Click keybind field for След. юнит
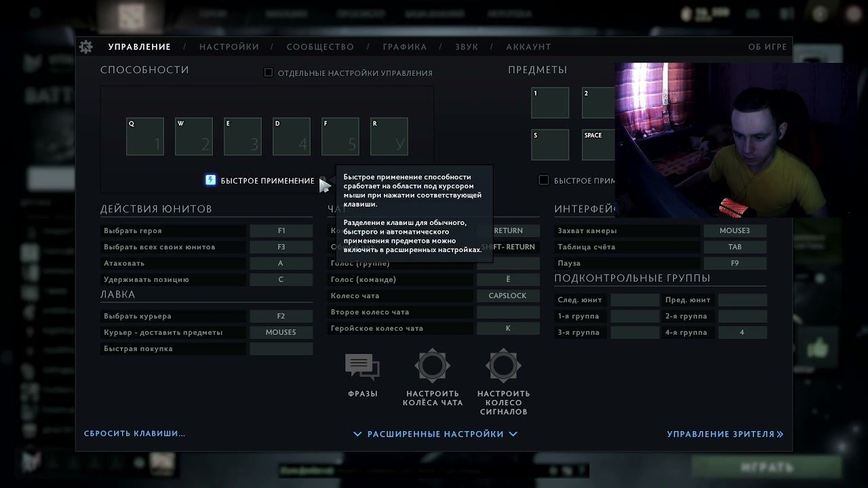The height and width of the screenshot is (488, 868). coord(635,300)
